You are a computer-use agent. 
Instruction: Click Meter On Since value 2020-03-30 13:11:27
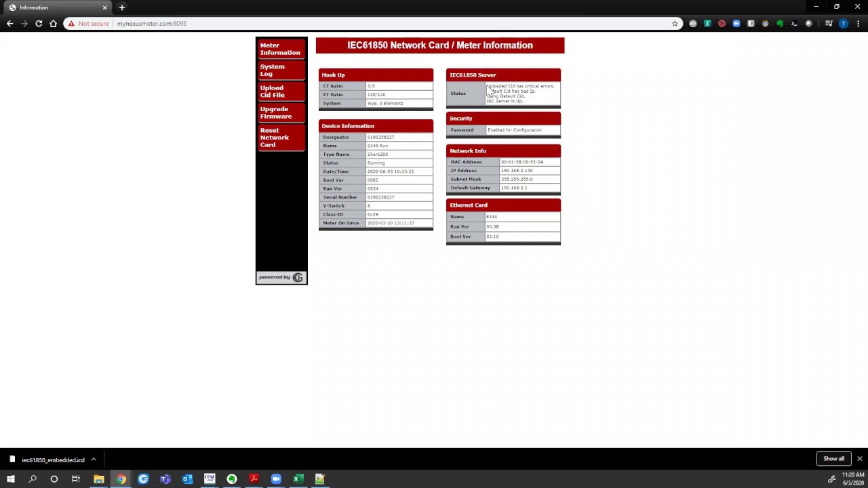pos(391,223)
